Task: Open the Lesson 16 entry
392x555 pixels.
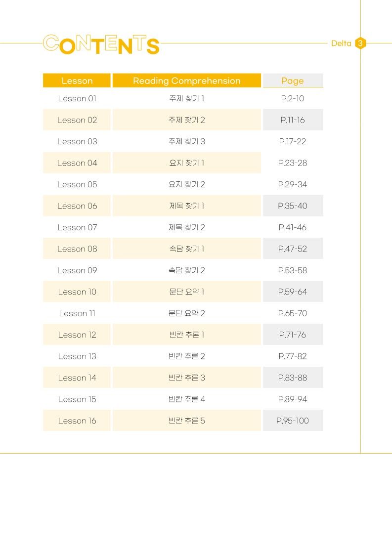Action: (x=77, y=421)
